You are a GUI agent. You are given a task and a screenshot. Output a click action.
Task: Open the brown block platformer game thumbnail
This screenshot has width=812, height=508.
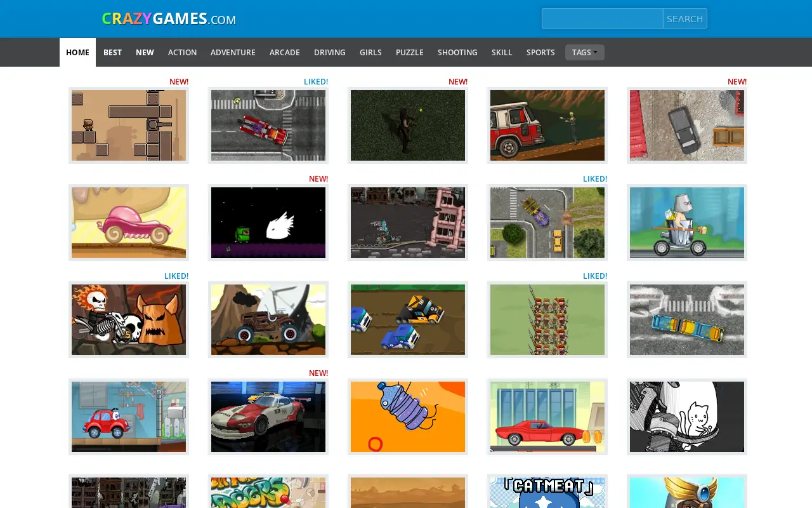point(129,125)
